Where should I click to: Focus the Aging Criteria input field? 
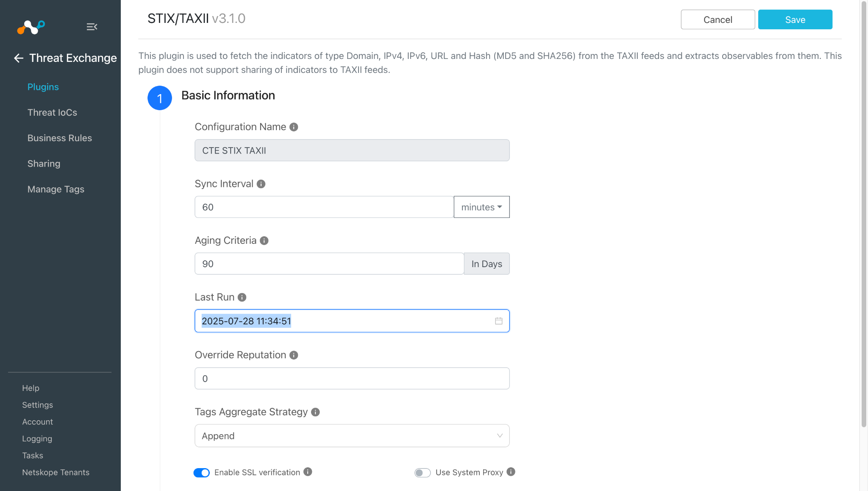click(329, 264)
